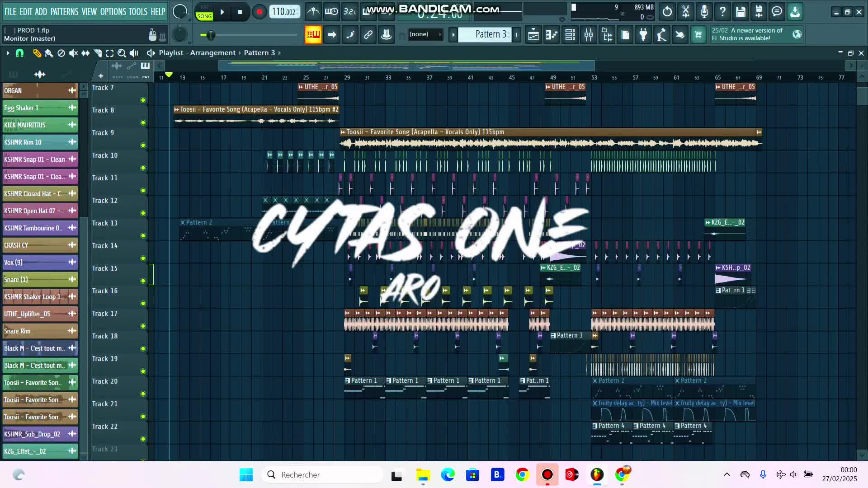Viewport: 868px width, 488px height.
Task: Click the play button
Action: coord(222,12)
